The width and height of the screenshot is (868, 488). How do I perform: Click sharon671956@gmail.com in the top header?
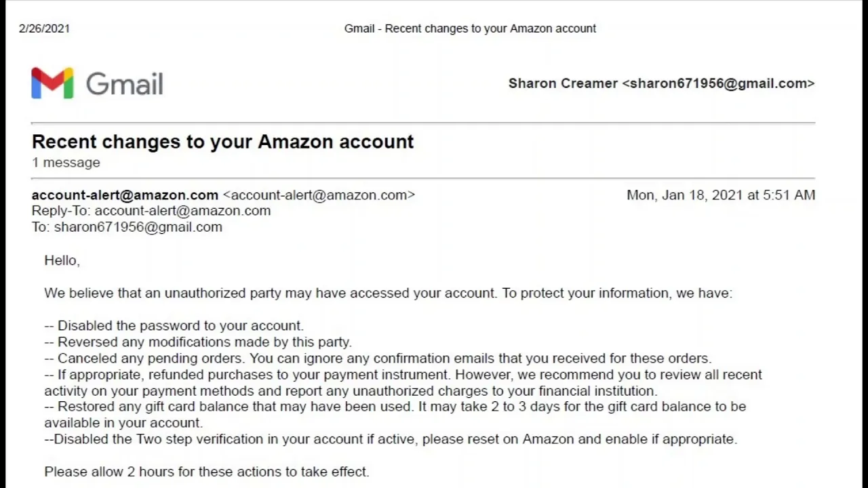718,83
